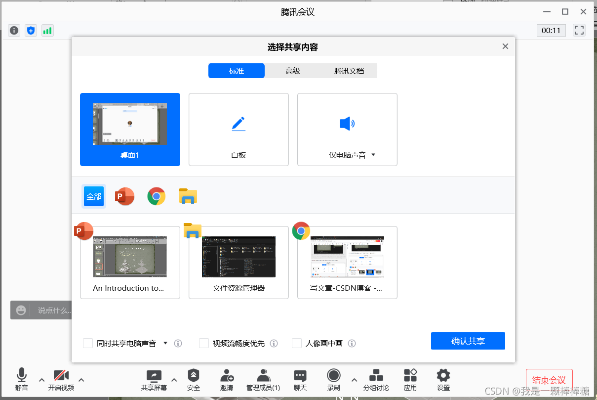The height and width of the screenshot is (400, 597).
Task: Expand the arrow beside the microphone button
Action: pos(42,380)
